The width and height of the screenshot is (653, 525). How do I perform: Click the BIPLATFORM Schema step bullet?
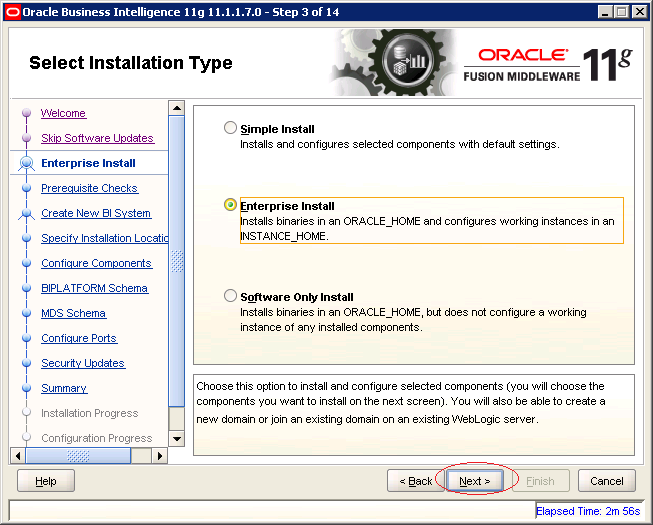27,288
